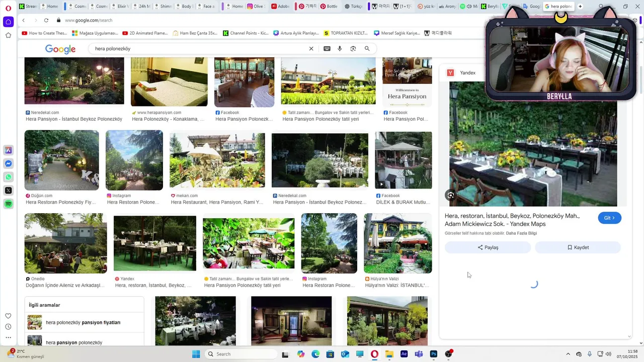
Task: Click the Google logo
Action: tap(60, 49)
